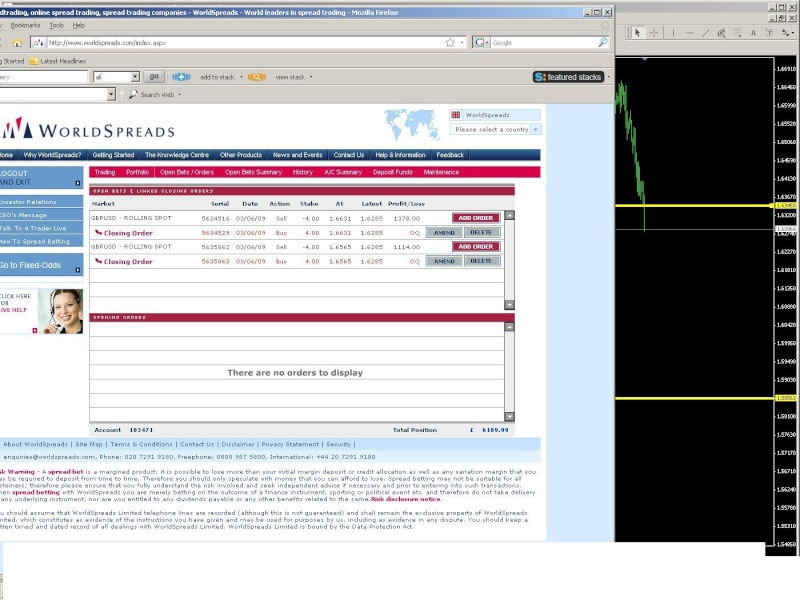Click DELETE for closing order 5634529

pyautogui.click(x=481, y=233)
